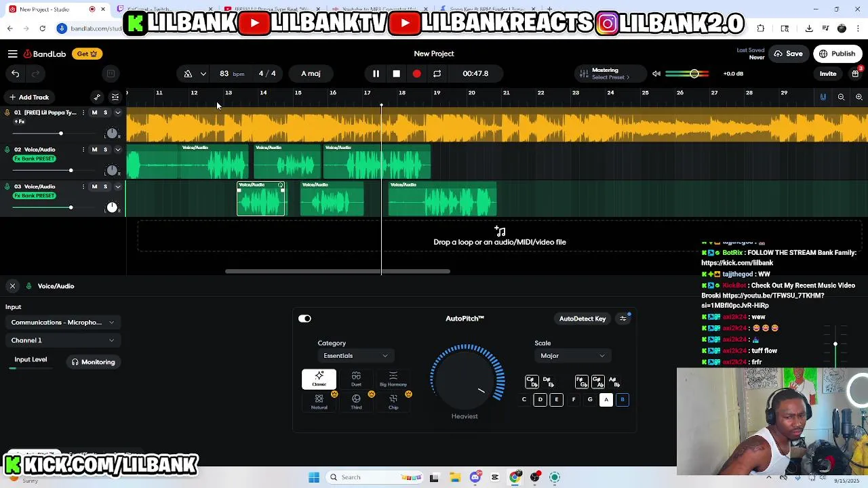This screenshot has height=488, width=868.
Task: Open Fx Bank PRESET on track 02
Action: (35, 159)
